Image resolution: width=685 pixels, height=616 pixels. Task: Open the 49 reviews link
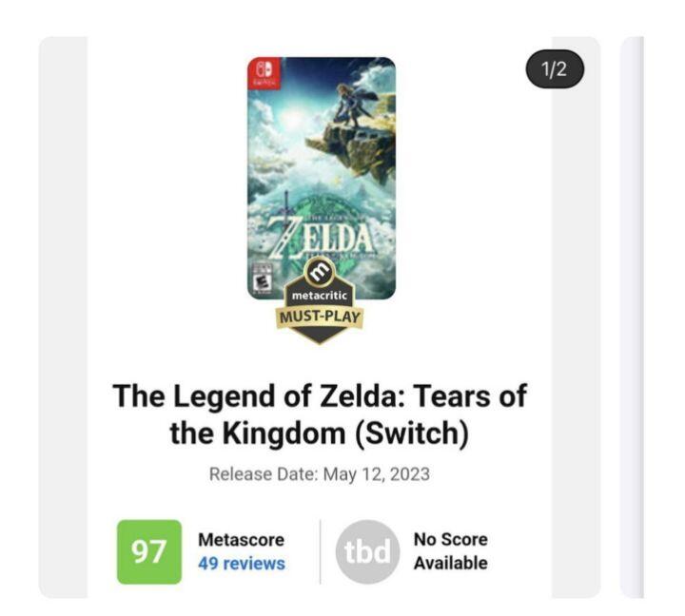point(242,564)
